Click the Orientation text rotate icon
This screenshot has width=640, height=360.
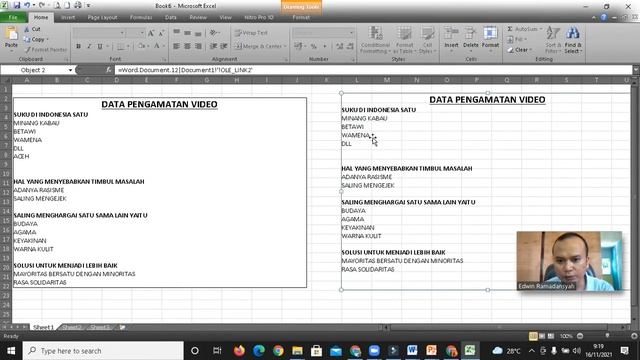[213, 33]
